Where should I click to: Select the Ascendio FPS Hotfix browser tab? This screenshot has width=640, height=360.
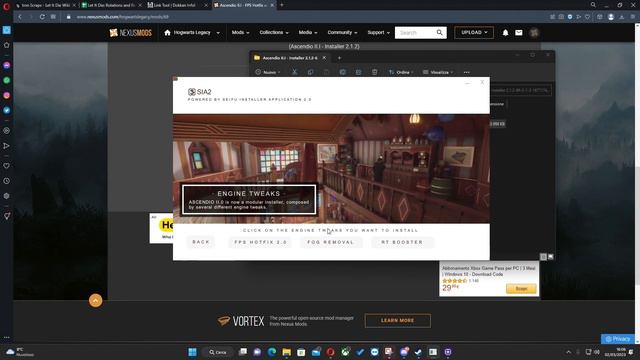click(x=243, y=5)
